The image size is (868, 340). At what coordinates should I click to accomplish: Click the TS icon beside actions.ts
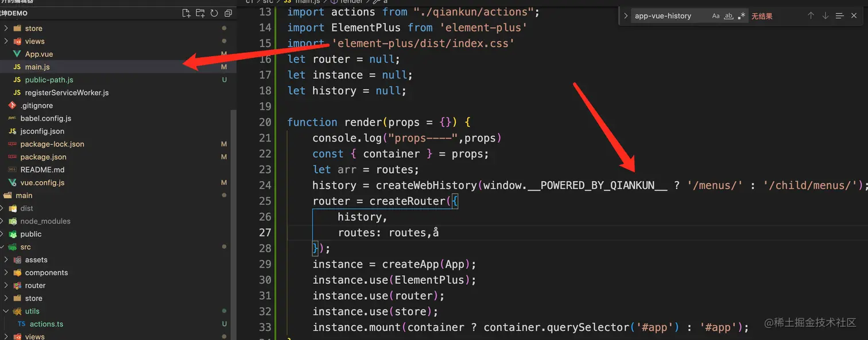pos(21,324)
